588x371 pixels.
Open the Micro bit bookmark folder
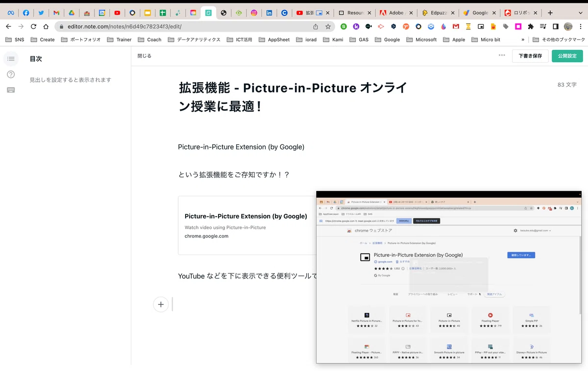click(486, 40)
